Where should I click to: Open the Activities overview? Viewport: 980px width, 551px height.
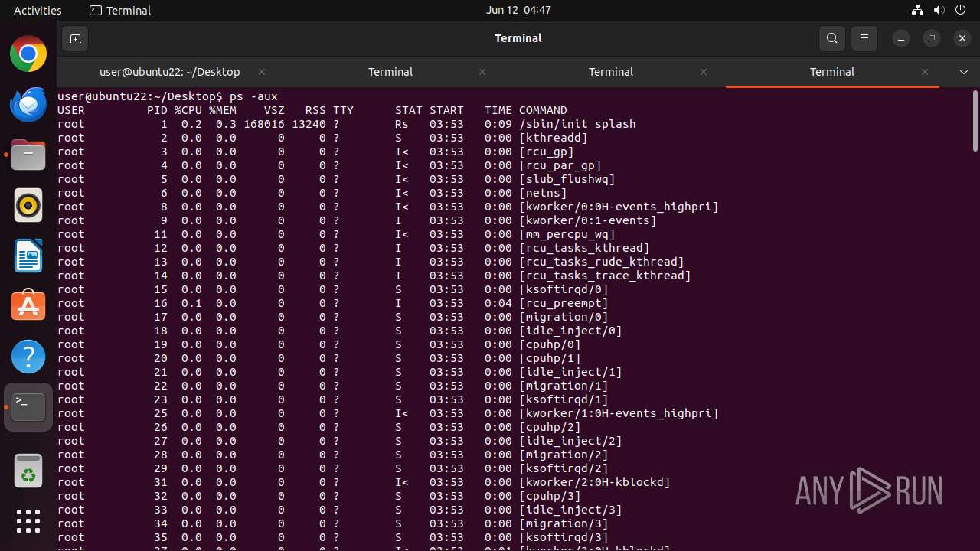click(38, 10)
